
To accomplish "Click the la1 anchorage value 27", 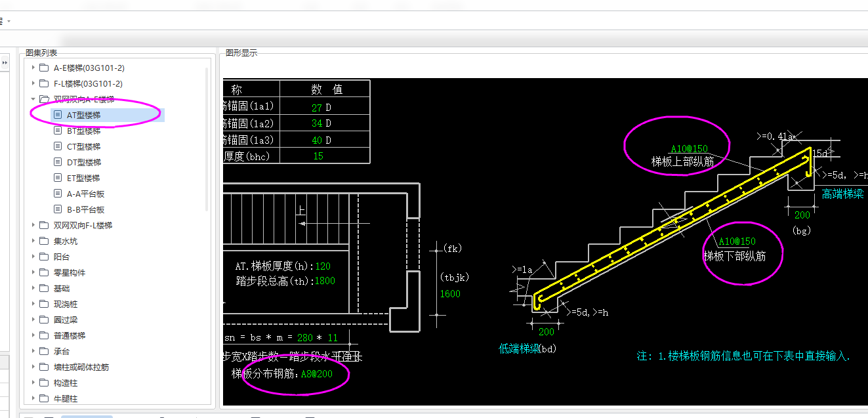I will coord(317,107).
